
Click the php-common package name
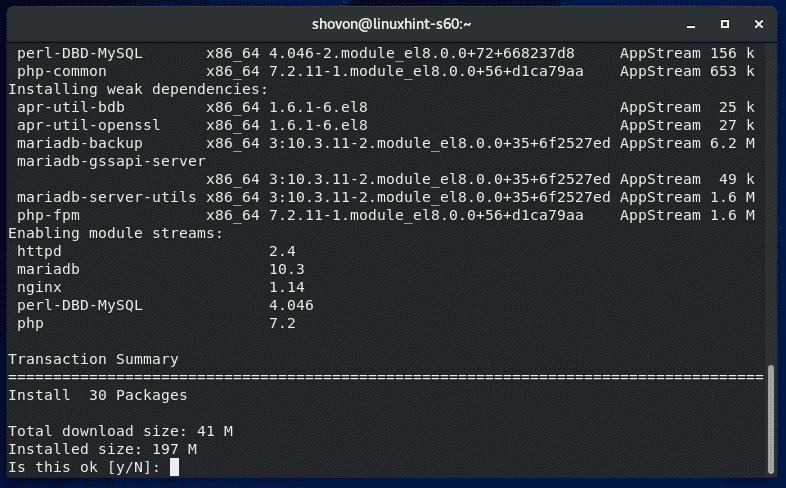click(59, 71)
